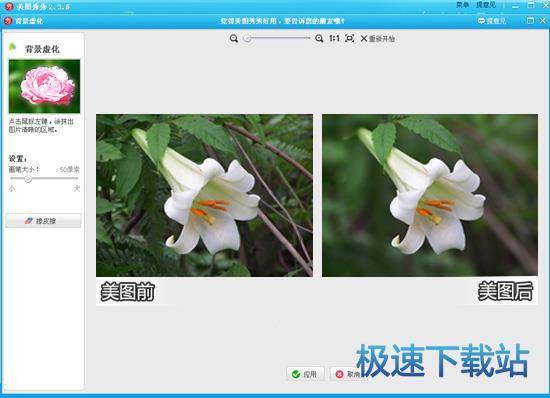Maximize the 背景虚化 dialog window

pos(530,21)
